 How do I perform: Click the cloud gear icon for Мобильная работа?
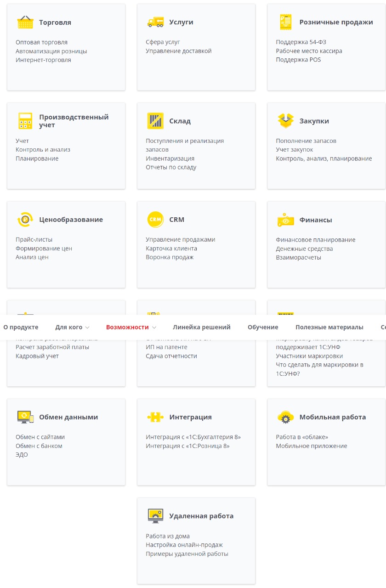(x=285, y=417)
